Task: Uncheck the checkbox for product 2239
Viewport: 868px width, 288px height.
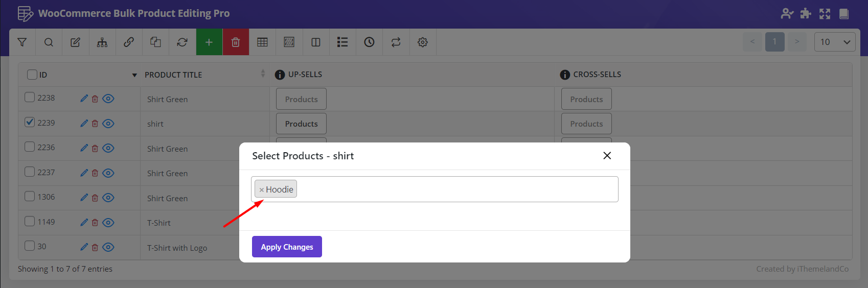Action: coord(30,122)
